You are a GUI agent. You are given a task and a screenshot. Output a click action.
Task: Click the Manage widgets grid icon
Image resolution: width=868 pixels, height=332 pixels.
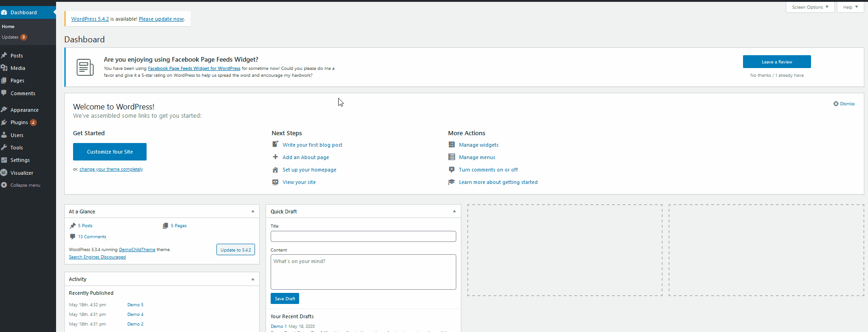coord(452,144)
